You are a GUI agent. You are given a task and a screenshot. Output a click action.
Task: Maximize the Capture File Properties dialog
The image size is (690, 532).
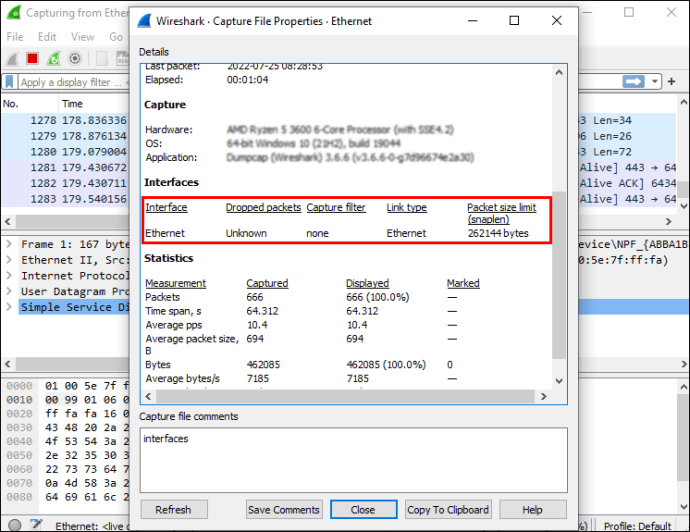514,21
